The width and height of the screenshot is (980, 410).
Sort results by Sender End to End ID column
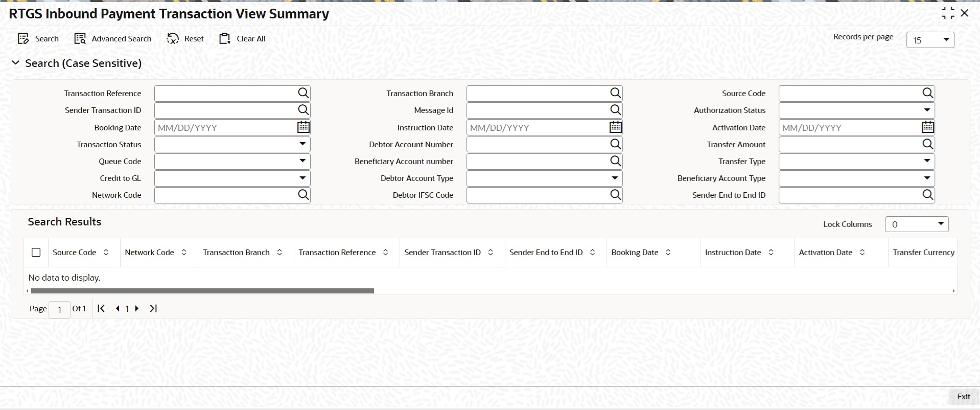592,253
